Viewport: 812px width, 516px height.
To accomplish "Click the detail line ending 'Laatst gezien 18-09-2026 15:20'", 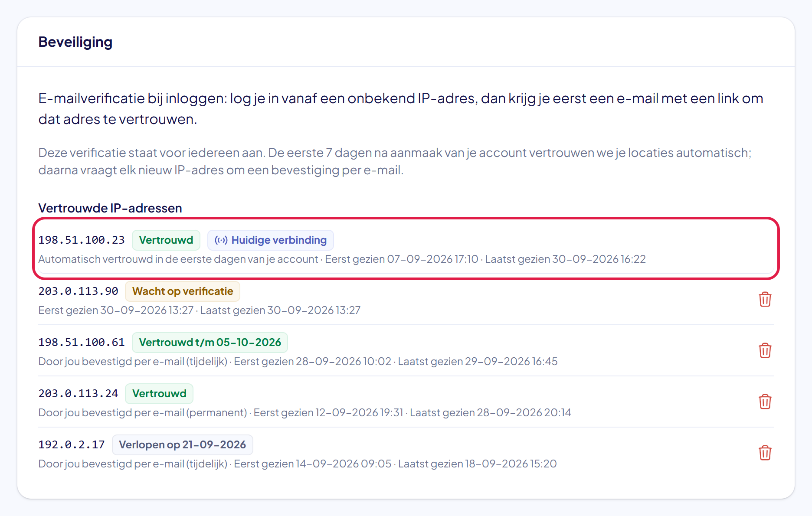I will point(298,464).
